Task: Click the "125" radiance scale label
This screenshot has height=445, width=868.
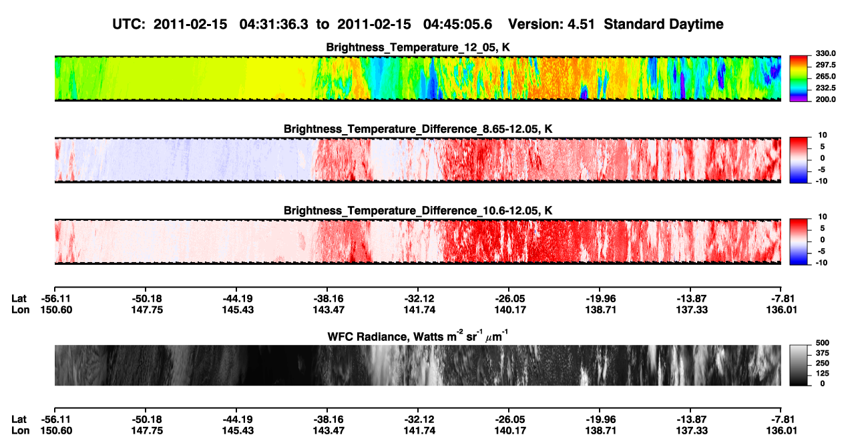Action: coord(822,374)
